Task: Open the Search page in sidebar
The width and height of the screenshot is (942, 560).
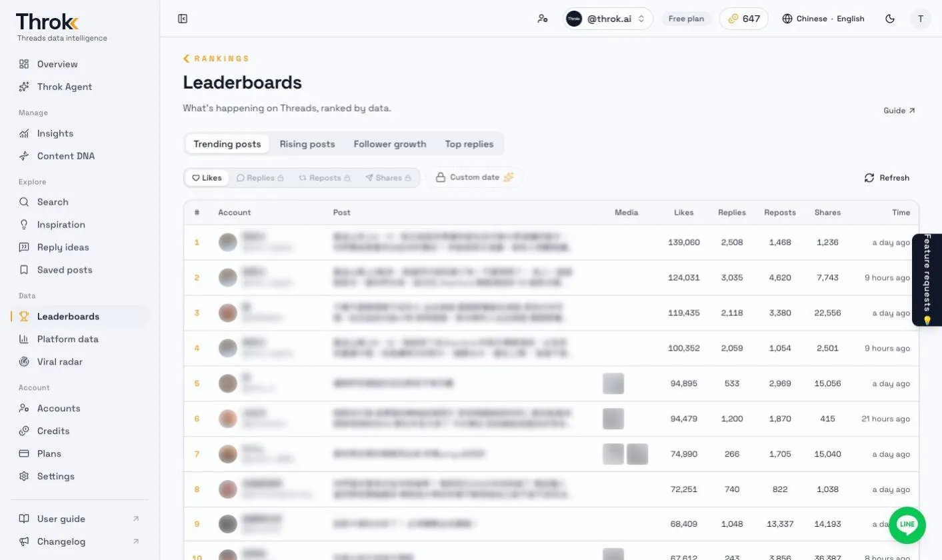Action: coord(80,202)
